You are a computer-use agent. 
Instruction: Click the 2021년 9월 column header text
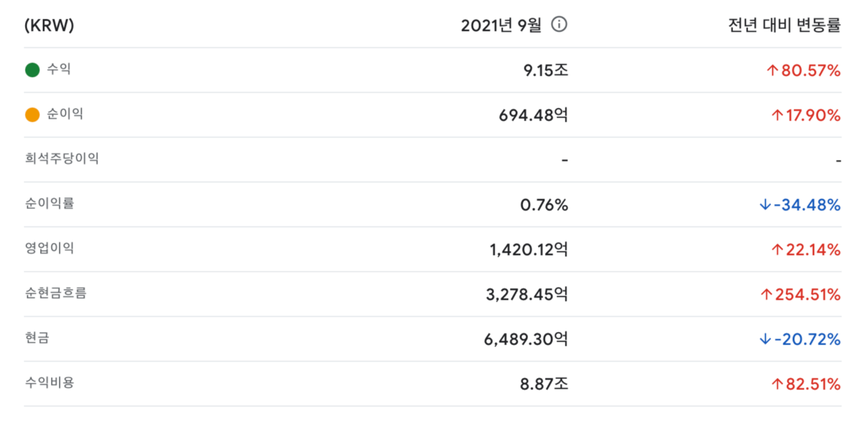(x=501, y=26)
